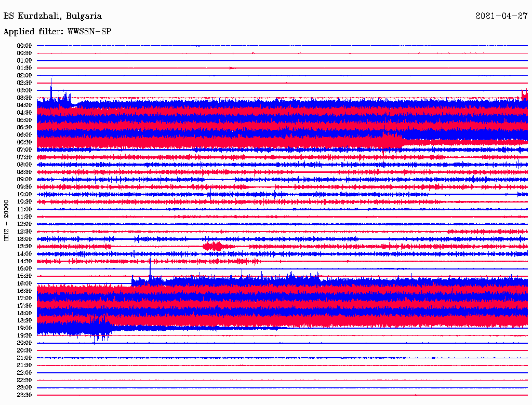Click the date label 2021-04-27
532x405 pixels.
(501, 16)
